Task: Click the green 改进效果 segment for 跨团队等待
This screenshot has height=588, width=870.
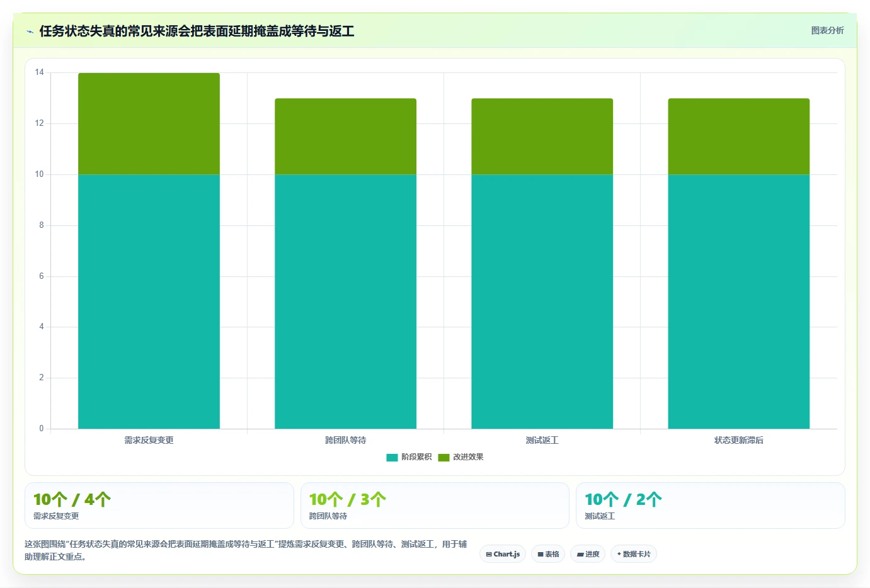Action: [345, 136]
